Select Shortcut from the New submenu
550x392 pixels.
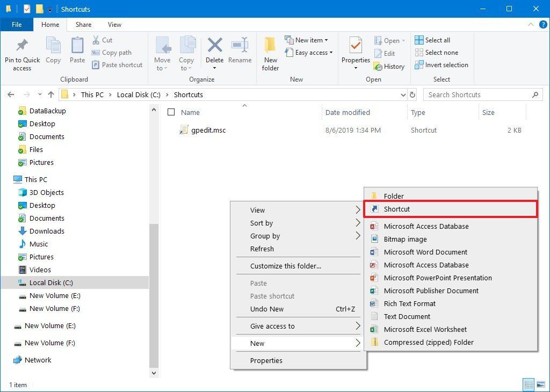396,209
